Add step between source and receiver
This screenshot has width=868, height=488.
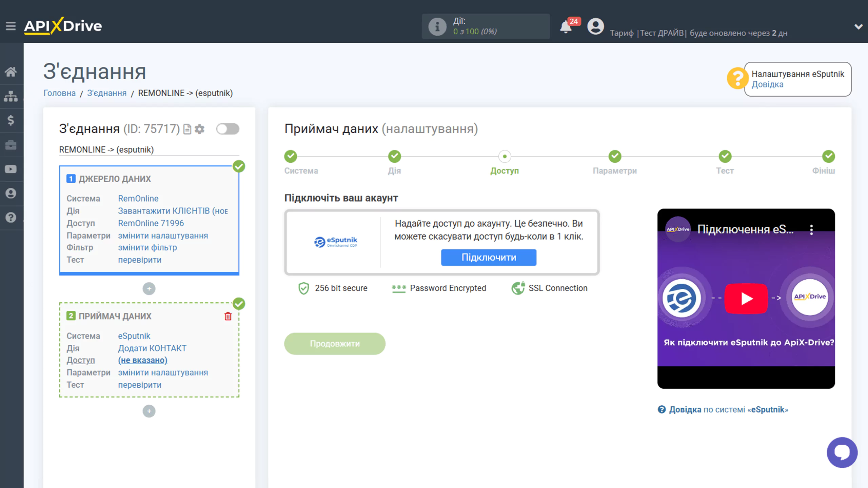tap(149, 289)
